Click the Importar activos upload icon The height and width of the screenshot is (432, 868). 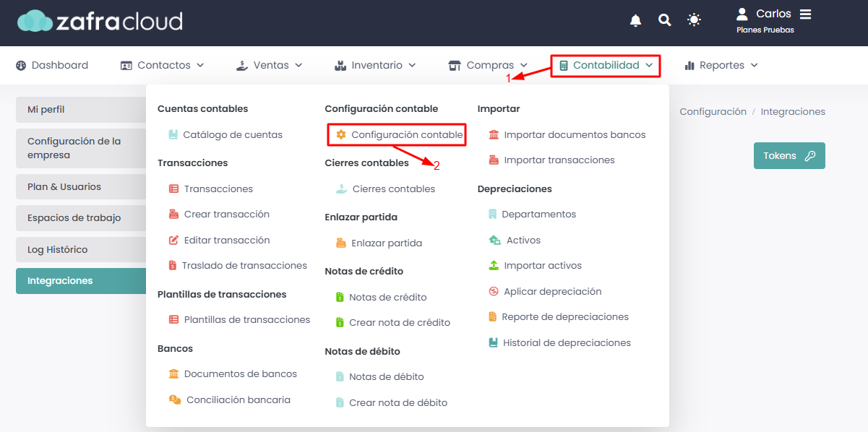494,265
